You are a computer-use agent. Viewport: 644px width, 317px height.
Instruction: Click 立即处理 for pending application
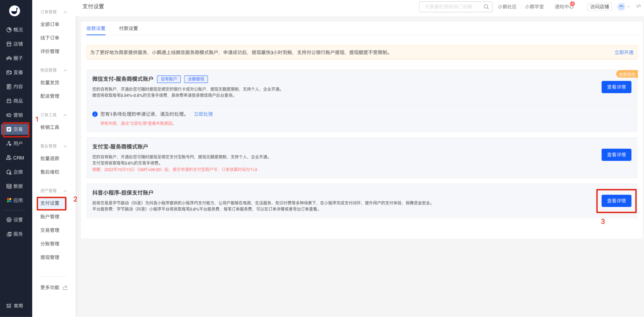pyautogui.click(x=203, y=114)
